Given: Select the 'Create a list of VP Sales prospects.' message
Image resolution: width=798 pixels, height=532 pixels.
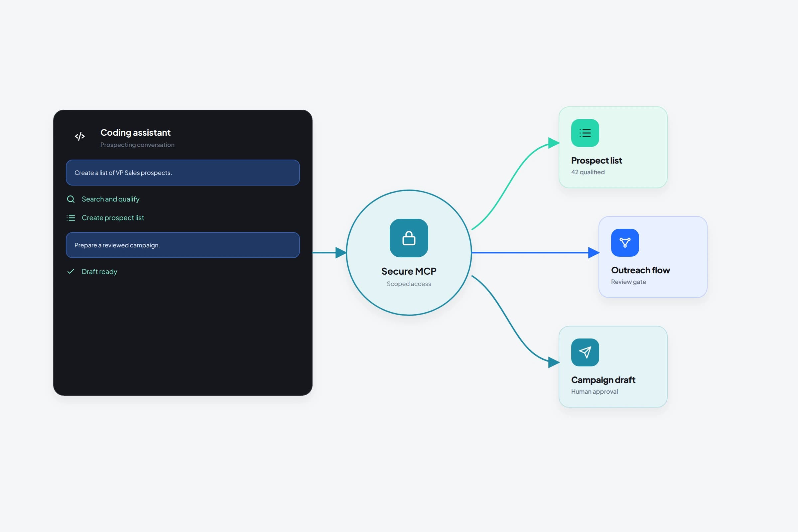Looking at the screenshot, I should (183, 173).
